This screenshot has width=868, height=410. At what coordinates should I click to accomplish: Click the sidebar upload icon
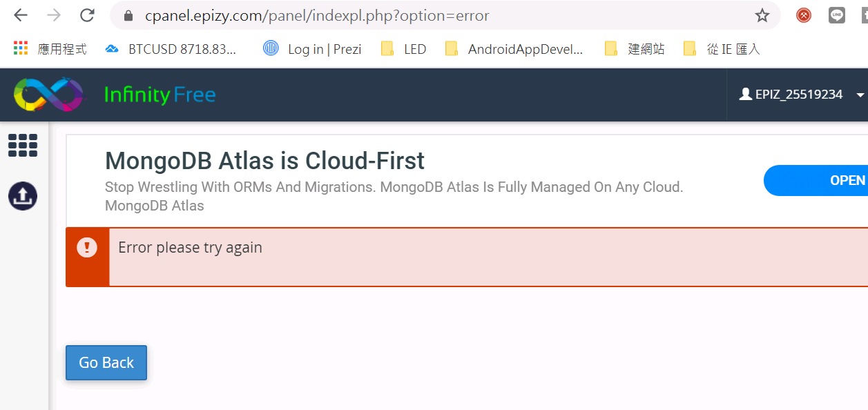pos(23,197)
